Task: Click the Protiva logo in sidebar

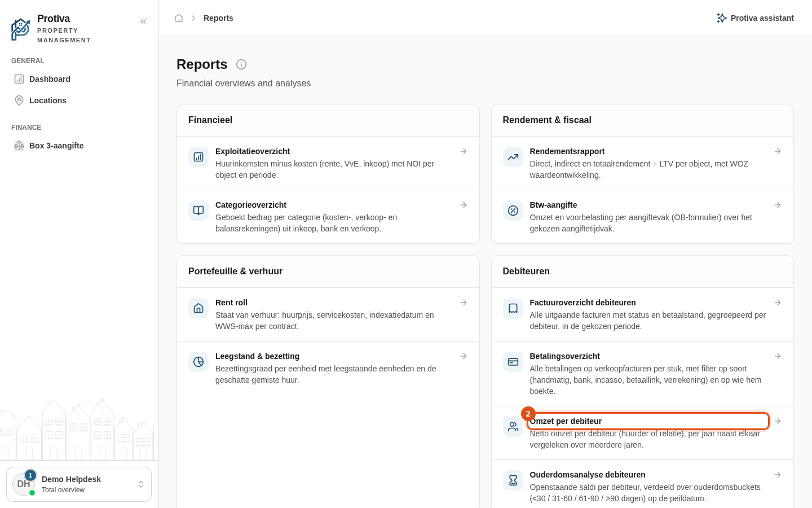Action: pos(21,29)
